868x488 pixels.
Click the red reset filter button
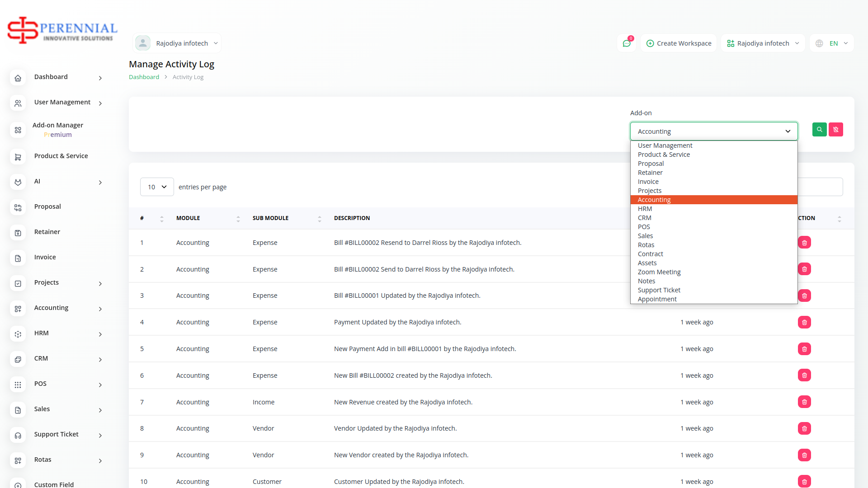pyautogui.click(x=836, y=130)
